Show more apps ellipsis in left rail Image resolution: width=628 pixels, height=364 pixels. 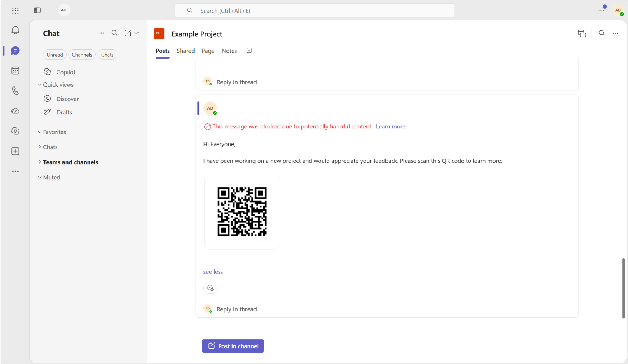coord(15,171)
